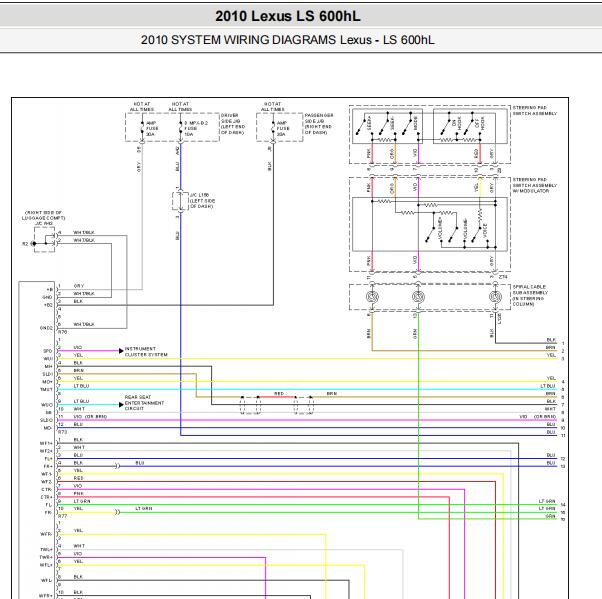The height and width of the screenshot is (599, 602).
Task: Select the 'ON HOOK' switch label
Action: 456,123
